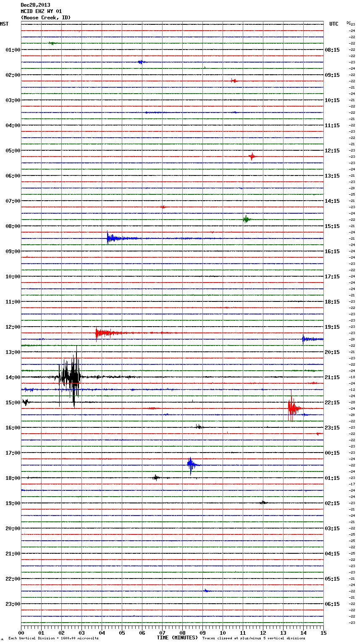Click the 14:00 MST time label
357x644 pixels.
13,377
